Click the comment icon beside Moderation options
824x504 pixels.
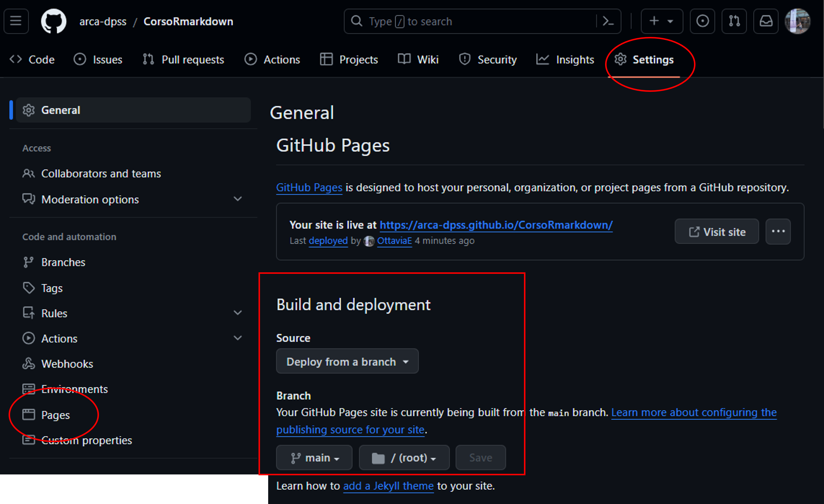pyautogui.click(x=29, y=199)
